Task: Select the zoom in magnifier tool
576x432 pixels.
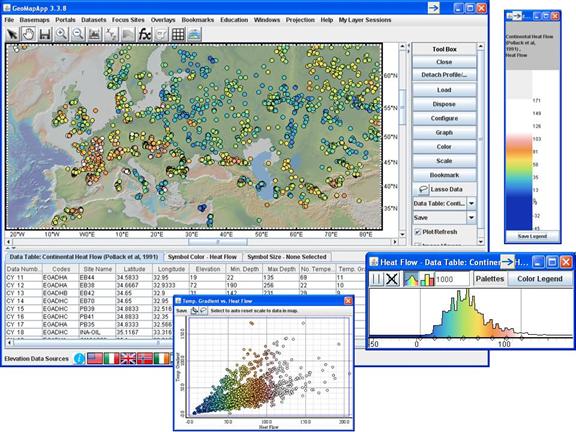Action: pos(61,35)
